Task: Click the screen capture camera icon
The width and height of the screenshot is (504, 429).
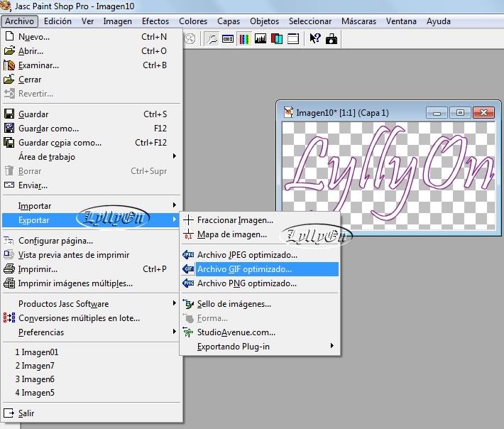Action: click(x=332, y=39)
